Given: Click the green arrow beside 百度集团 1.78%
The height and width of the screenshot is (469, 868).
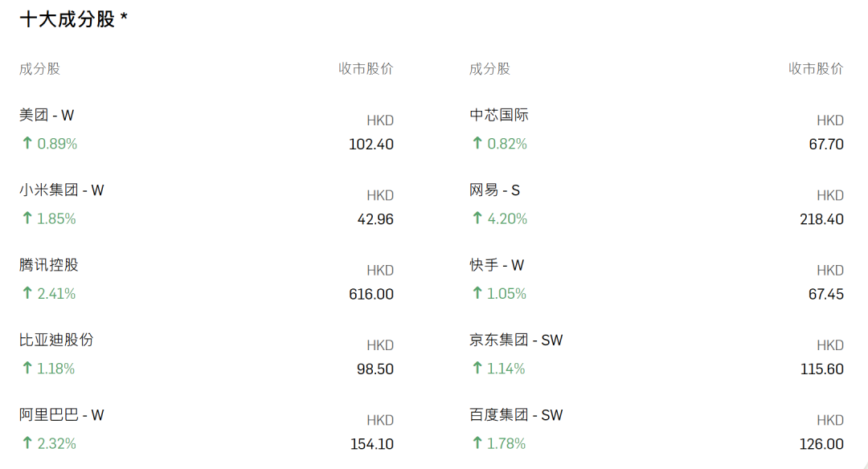Looking at the screenshot, I should 477,443.
